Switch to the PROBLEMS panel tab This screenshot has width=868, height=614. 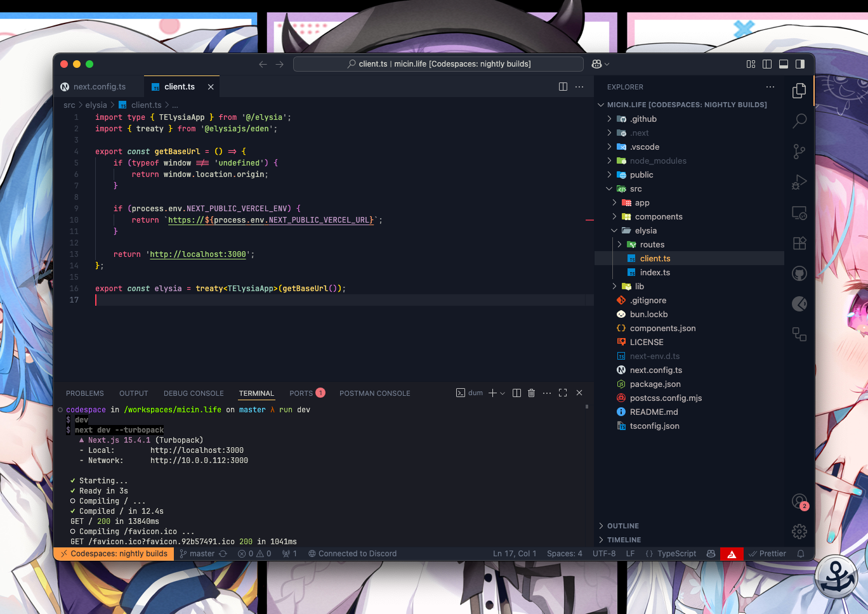click(85, 393)
